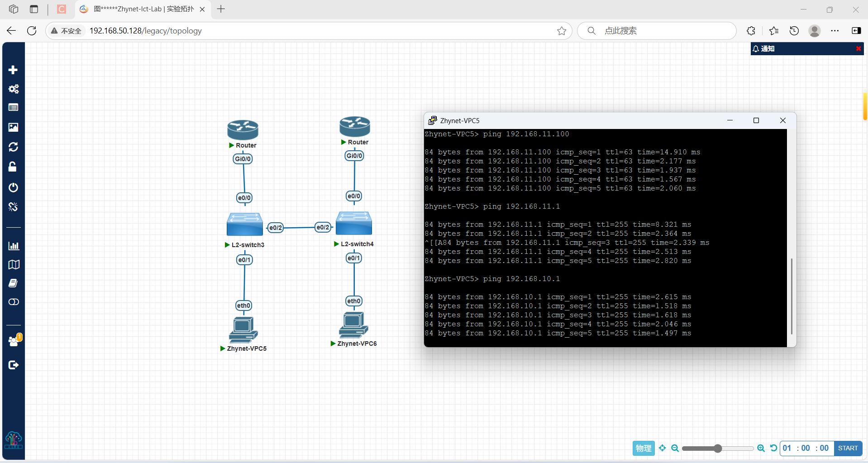
Task: Close the Zhynet-Ict-Lab tab
Action: pyautogui.click(x=202, y=9)
